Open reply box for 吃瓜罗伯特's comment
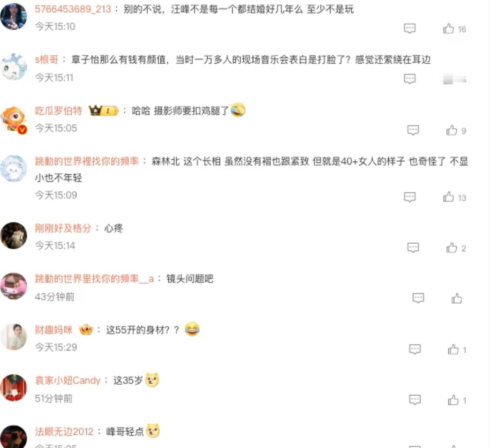The height and width of the screenshot is (448, 490). [x=413, y=130]
